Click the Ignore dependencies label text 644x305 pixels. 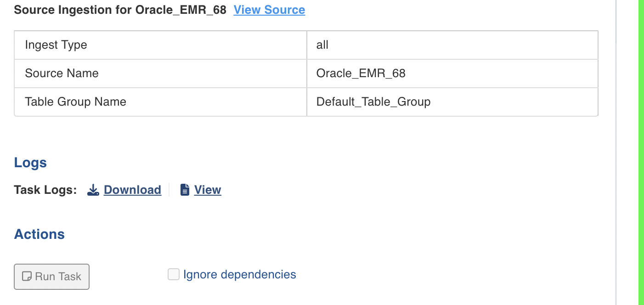pos(240,275)
